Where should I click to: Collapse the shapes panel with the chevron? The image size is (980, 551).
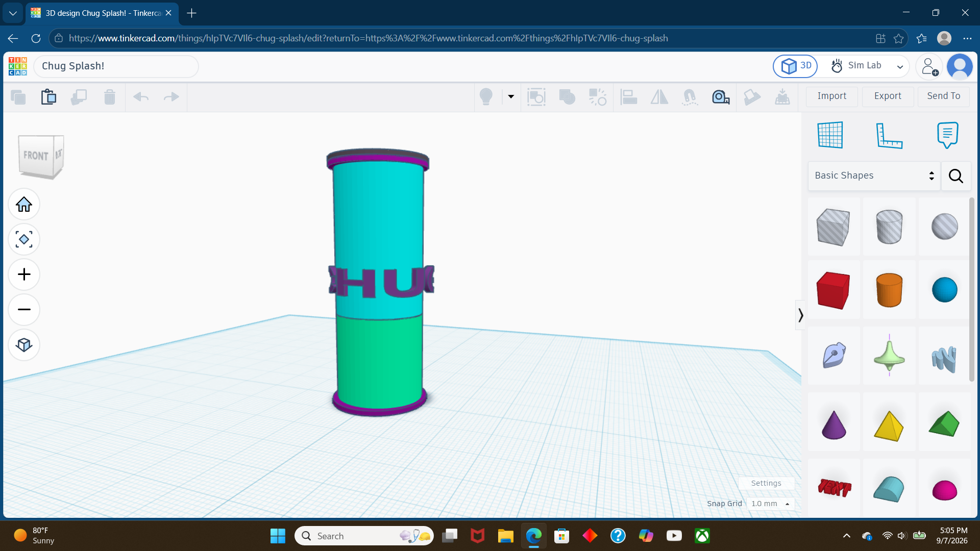coord(800,315)
